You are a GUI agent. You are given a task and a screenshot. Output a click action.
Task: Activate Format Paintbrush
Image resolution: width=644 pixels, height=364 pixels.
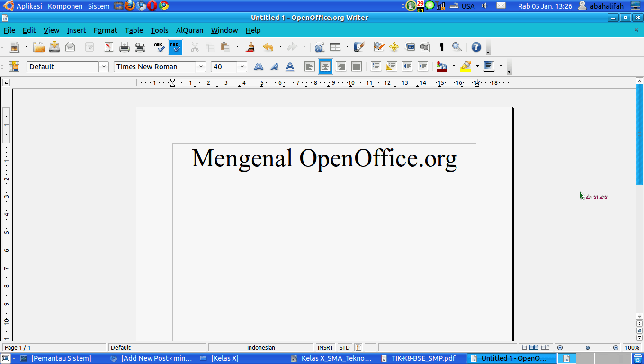(250, 47)
